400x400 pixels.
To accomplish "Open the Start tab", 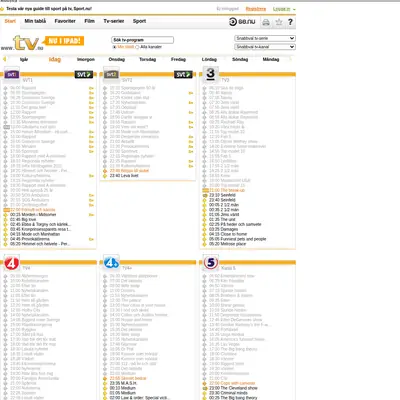I will 10,21.
